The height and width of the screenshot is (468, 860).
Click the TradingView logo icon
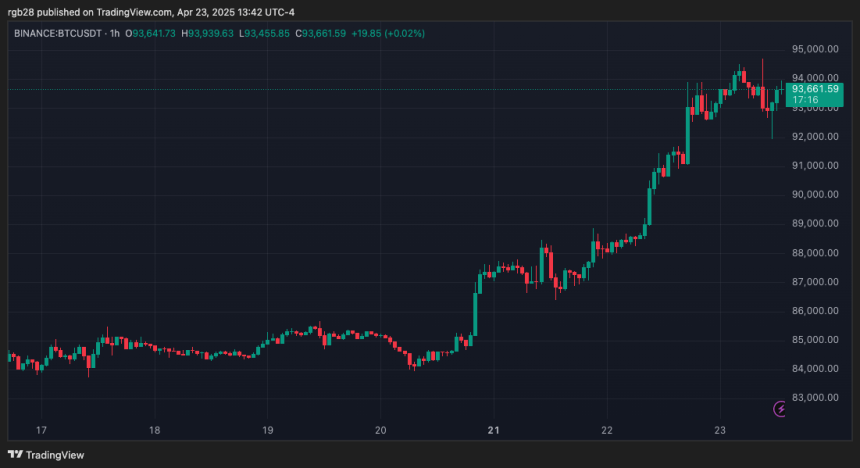pyautogui.click(x=15, y=454)
